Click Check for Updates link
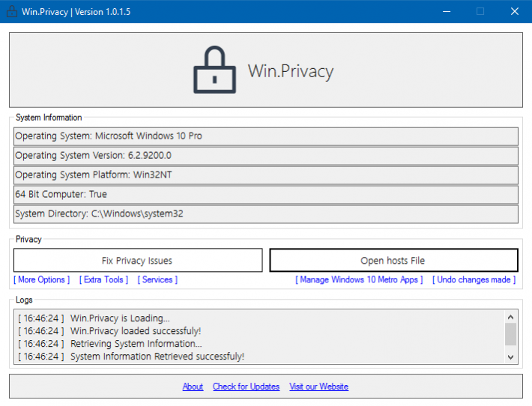The image size is (532, 406). [246, 387]
